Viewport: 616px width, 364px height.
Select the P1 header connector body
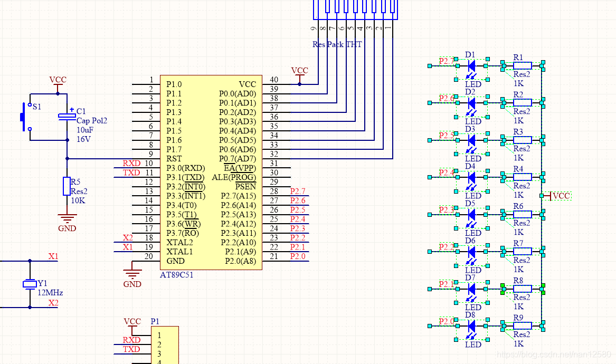[165, 346]
